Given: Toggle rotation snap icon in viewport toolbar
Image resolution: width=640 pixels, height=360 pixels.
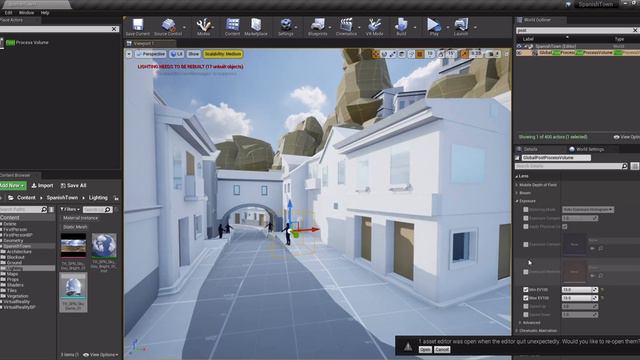Looking at the screenshot, I should (x=441, y=54).
